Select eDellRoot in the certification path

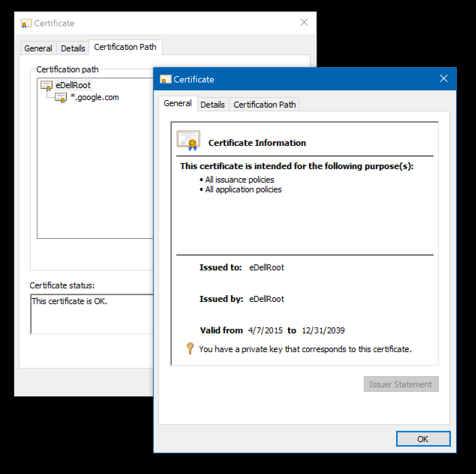73,85
